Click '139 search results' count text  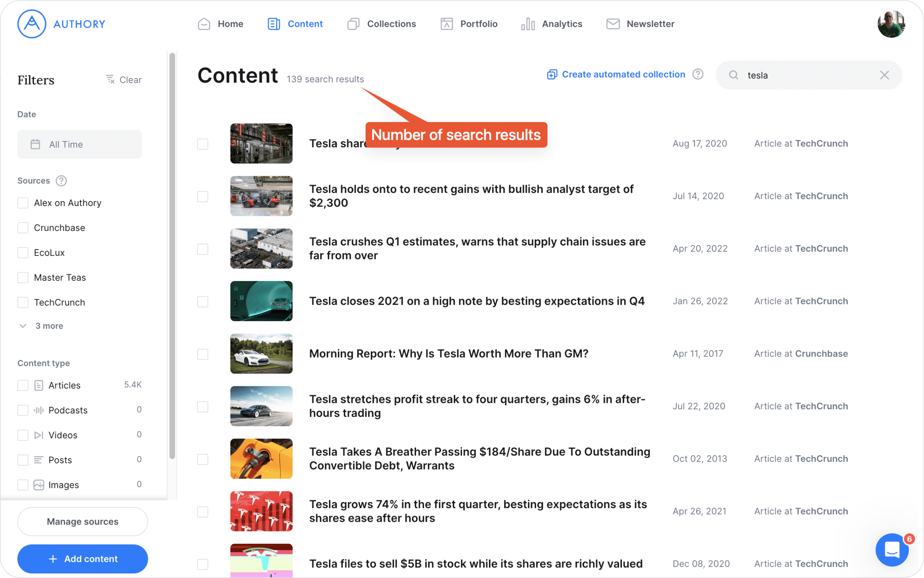coord(325,79)
